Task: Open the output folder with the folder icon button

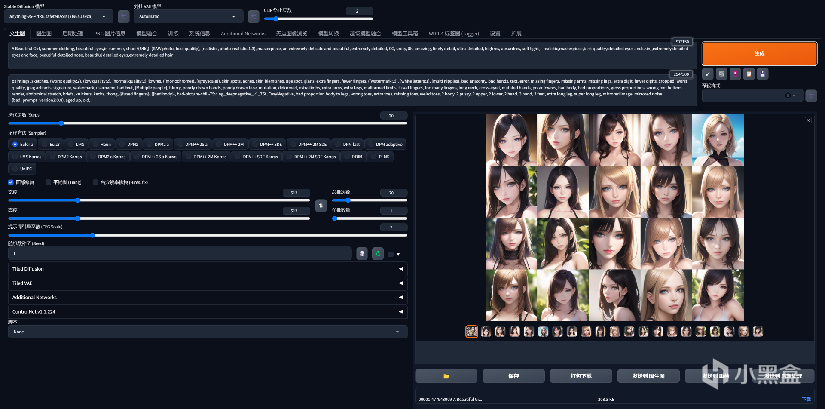Action: tap(446, 376)
